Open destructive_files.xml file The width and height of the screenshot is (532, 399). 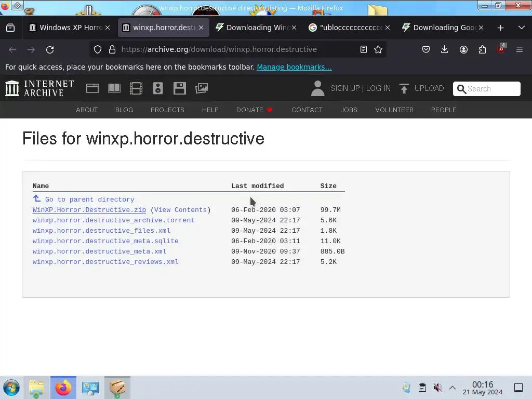(x=101, y=231)
